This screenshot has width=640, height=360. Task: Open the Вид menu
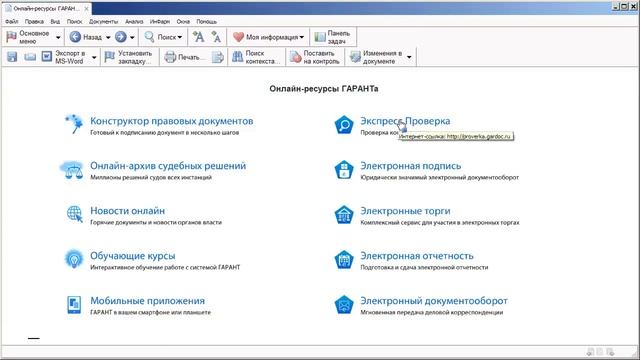[x=55, y=22]
